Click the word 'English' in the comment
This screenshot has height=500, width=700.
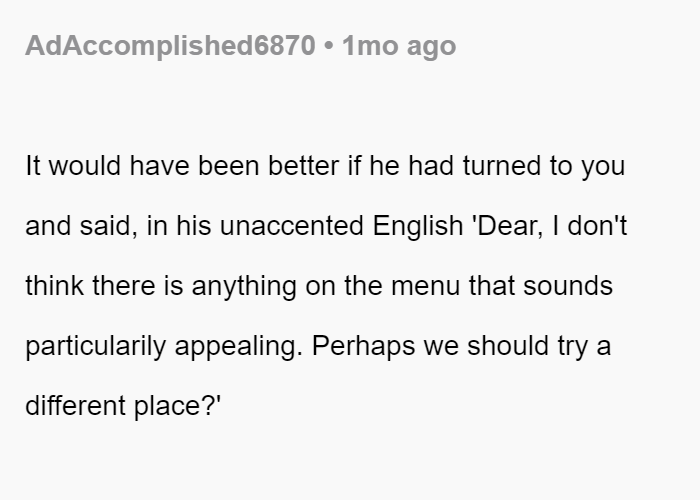[x=417, y=226]
